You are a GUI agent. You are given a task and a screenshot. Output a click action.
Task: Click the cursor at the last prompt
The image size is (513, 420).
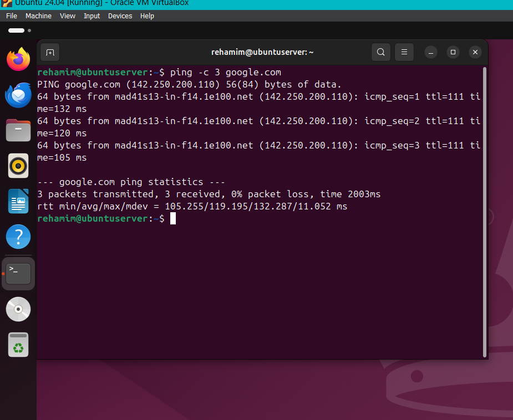[173, 219]
